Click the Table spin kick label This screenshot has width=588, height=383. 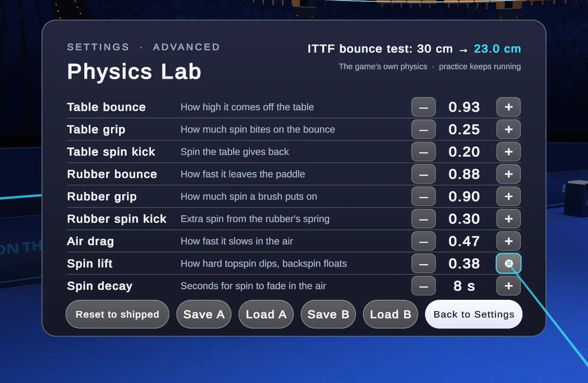coord(111,152)
